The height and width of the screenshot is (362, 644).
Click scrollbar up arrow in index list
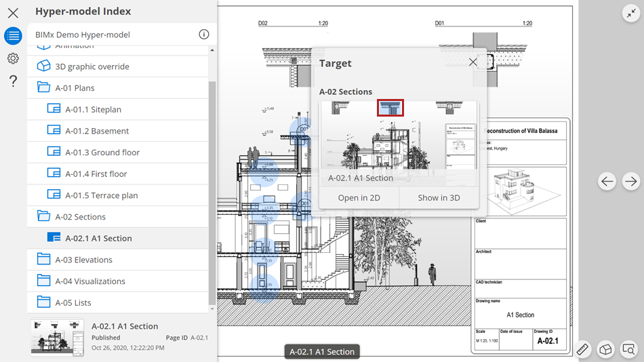coord(212,50)
